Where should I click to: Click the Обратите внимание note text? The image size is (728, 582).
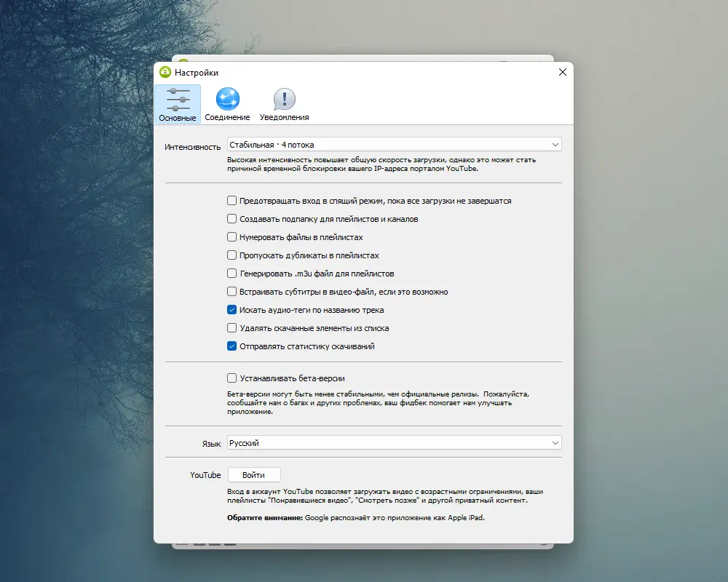356,517
